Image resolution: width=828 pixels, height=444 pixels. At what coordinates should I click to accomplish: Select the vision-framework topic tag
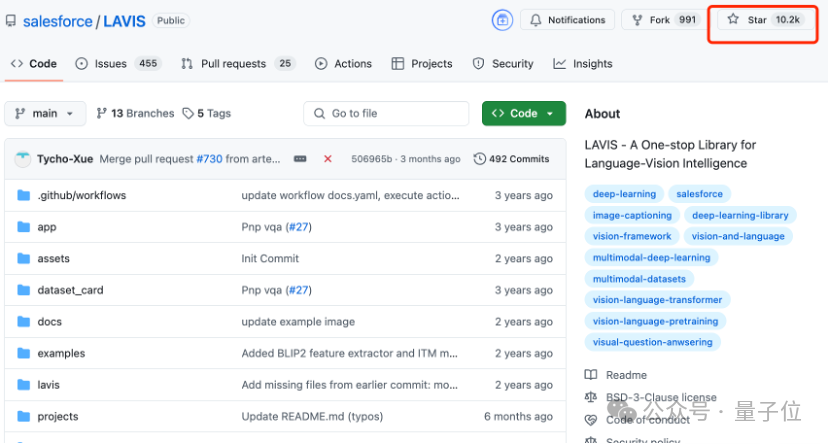click(x=632, y=237)
